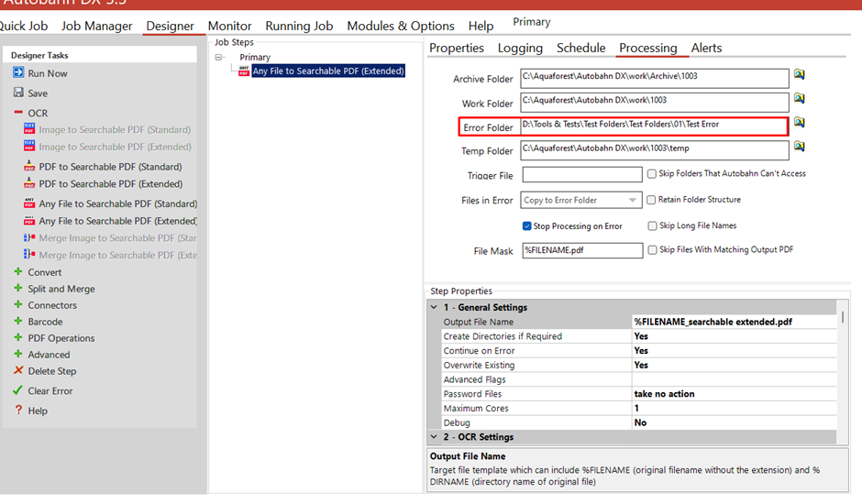Enable Skip Folders That Autobahn Can't Access
The width and height of the screenshot is (862, 504).
[652, 174]
